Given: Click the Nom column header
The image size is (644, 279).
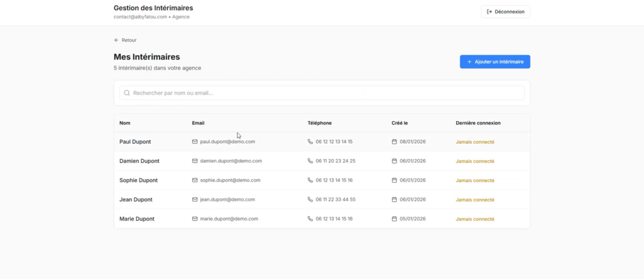Looking at the screenshot, I should [125, 123].
